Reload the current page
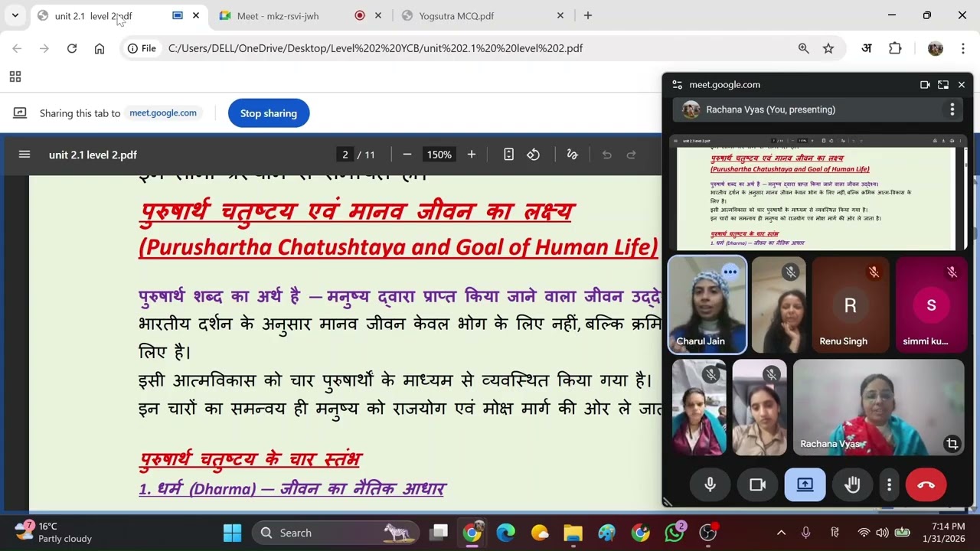This screenshot has width=980, height=551. [72, 48]
